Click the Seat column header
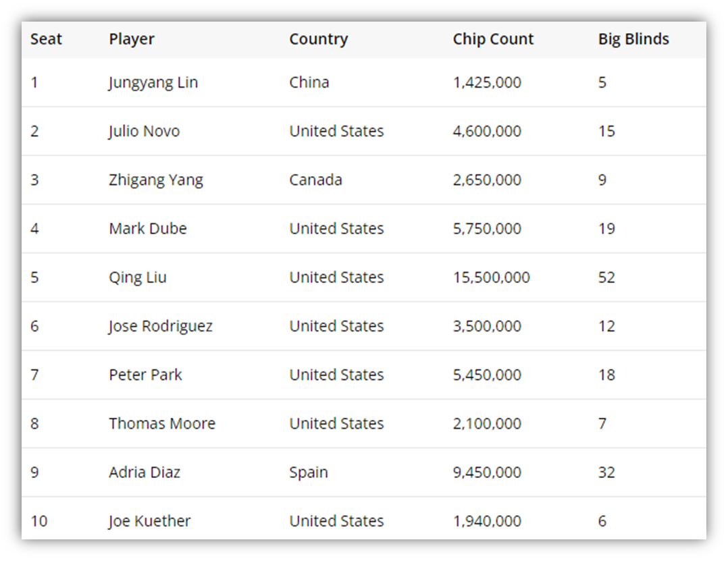 (x=46, y=39)
